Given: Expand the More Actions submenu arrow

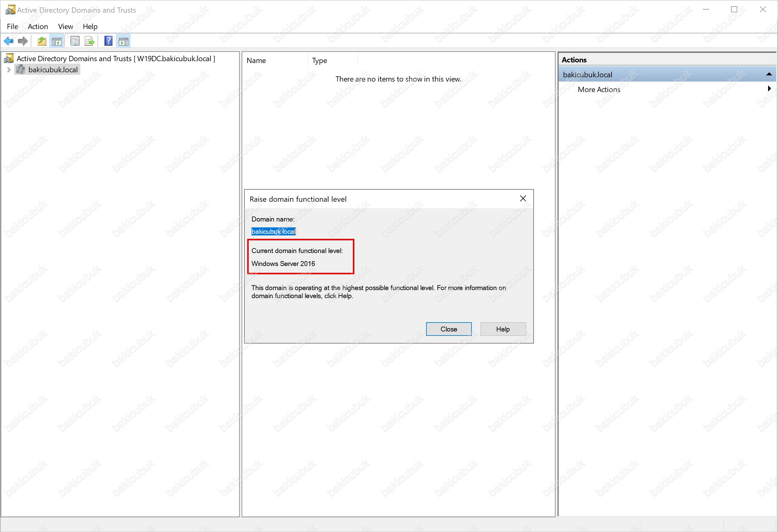Looking at the screenshot, I should point(769,89).
